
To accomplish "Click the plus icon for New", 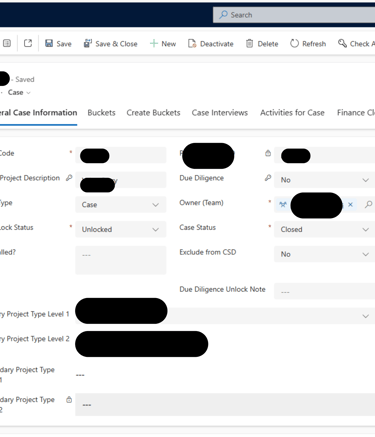I will [154, 43].
